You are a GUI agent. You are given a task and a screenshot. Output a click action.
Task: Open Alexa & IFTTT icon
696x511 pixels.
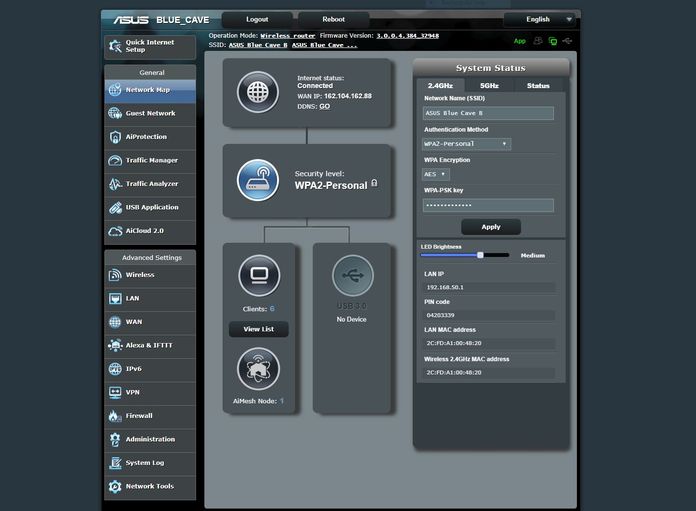coord(115,345)
